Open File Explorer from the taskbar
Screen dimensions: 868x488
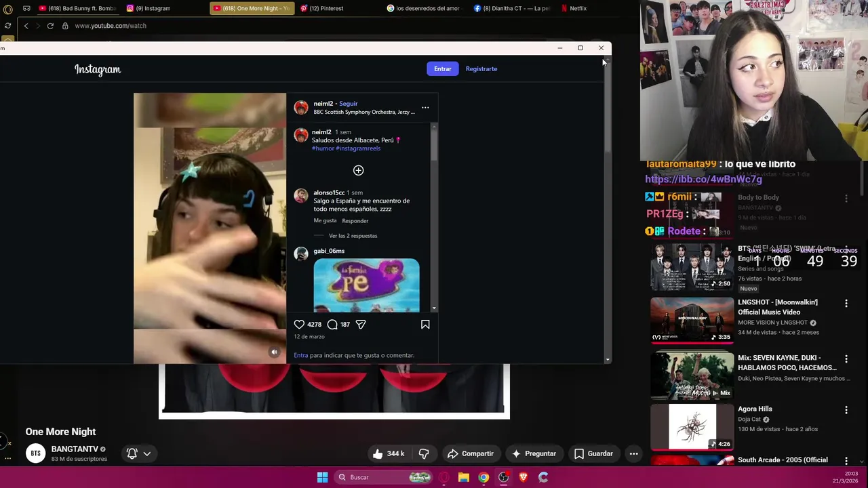coord(464,477)
